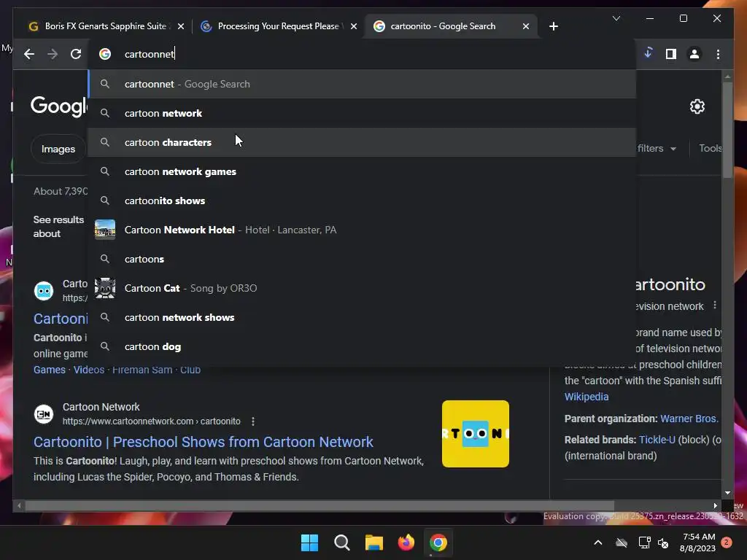Viewport: 747px width, 560px height.
Task: Open File Explorer from taskbar
Action: click(374, 542)
